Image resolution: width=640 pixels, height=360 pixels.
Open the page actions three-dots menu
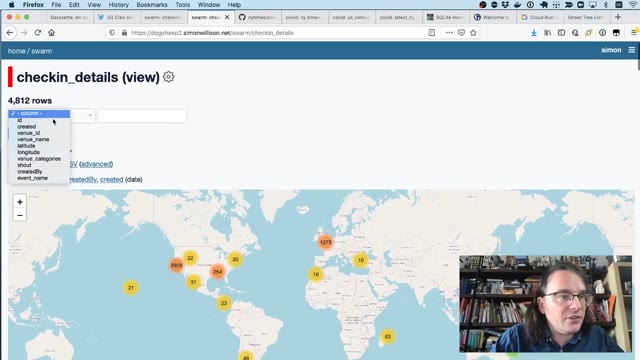pos(449,33)
